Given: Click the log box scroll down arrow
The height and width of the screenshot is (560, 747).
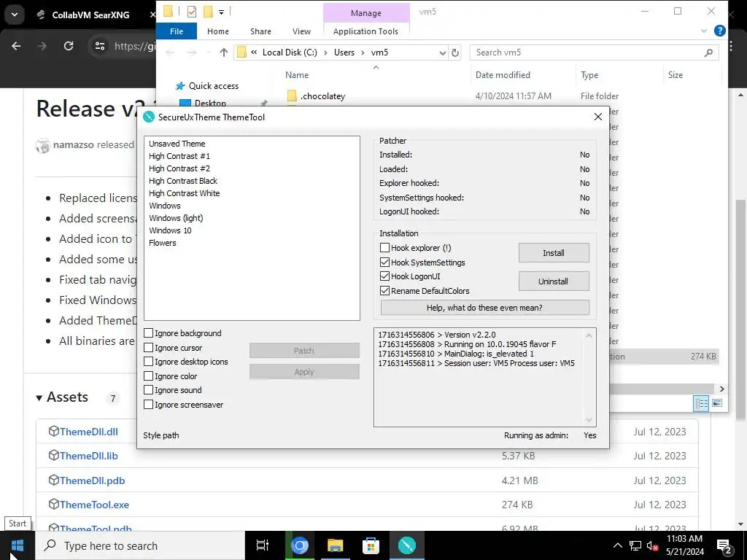Looking at the screenshot, I should (589, 419).
